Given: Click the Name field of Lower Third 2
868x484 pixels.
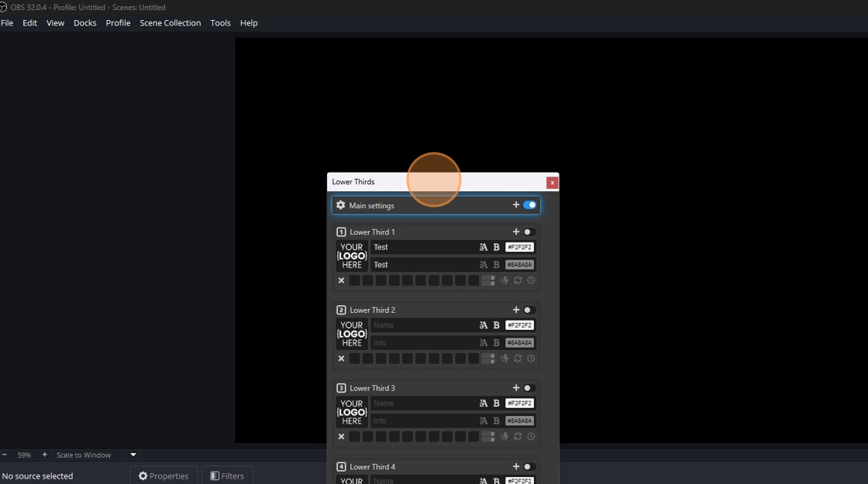Looking at the screenshot, I should coord(422,325).
